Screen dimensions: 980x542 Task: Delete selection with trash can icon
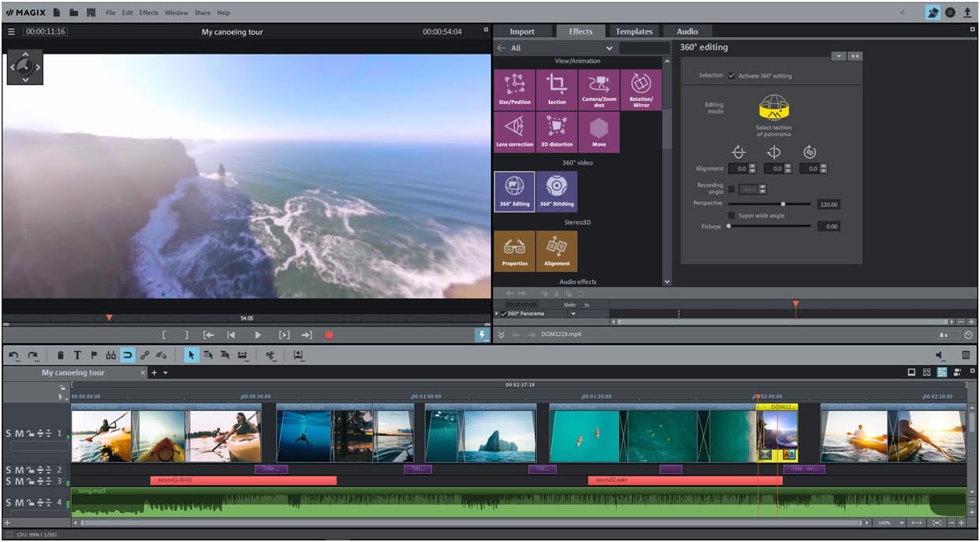(x=61, y=356)
